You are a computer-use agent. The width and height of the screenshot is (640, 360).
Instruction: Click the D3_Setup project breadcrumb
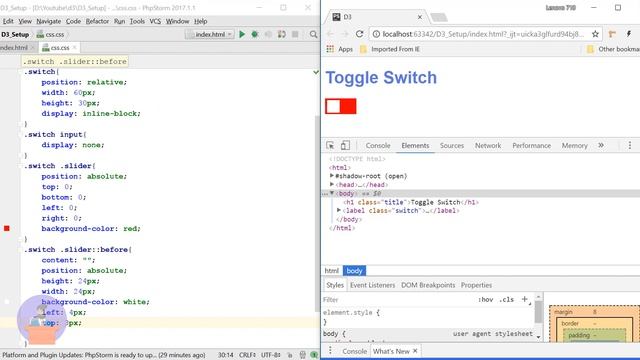[15, 34]
